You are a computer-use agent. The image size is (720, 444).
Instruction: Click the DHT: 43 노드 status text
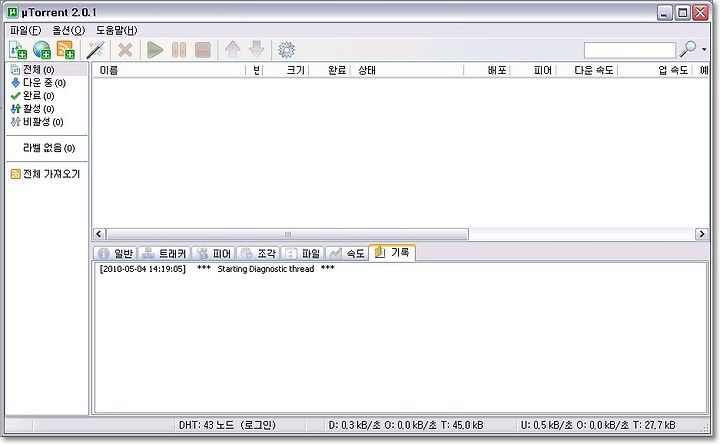227,425
